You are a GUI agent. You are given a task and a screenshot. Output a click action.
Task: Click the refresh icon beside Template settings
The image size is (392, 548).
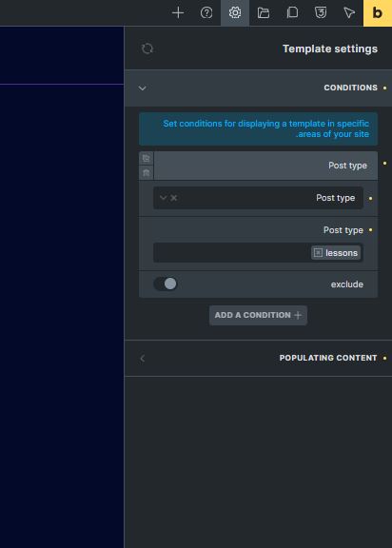coord(147,49)
